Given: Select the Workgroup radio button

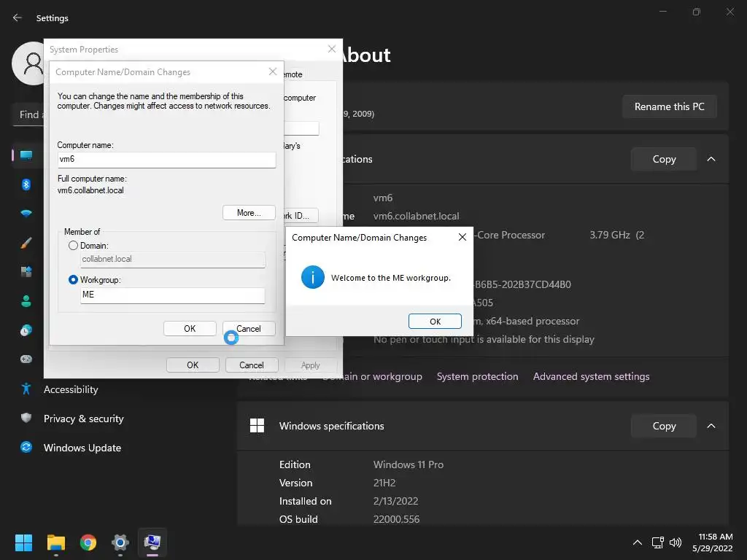Looking at the screenshot, I should coord(73,280).
